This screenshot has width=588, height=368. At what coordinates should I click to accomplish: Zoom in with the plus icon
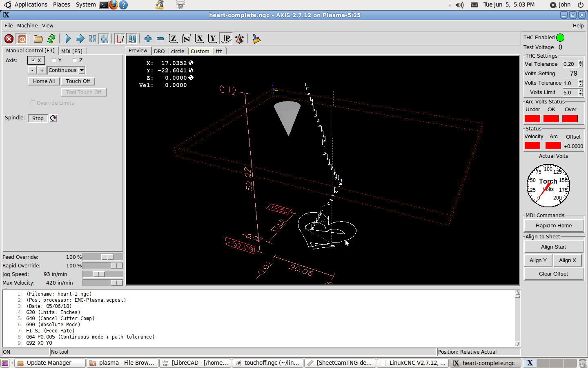pyautogui.click(x=148, y=39)
